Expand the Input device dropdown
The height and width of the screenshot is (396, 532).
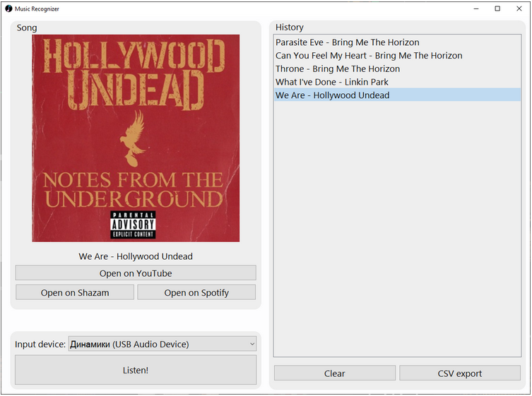(162, 344)
